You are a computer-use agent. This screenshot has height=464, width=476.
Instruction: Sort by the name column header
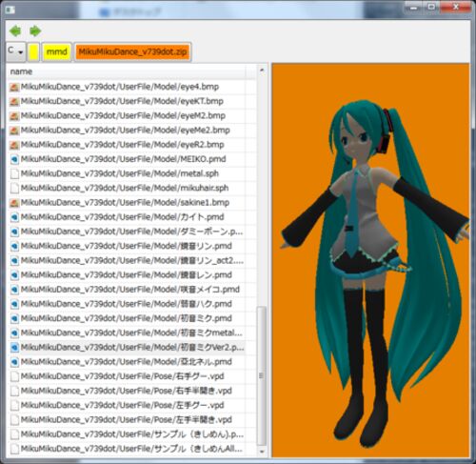[21, 71]
